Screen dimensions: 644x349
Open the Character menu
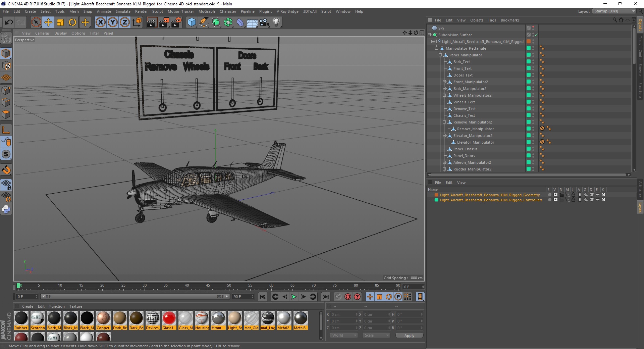pos(228,11)
